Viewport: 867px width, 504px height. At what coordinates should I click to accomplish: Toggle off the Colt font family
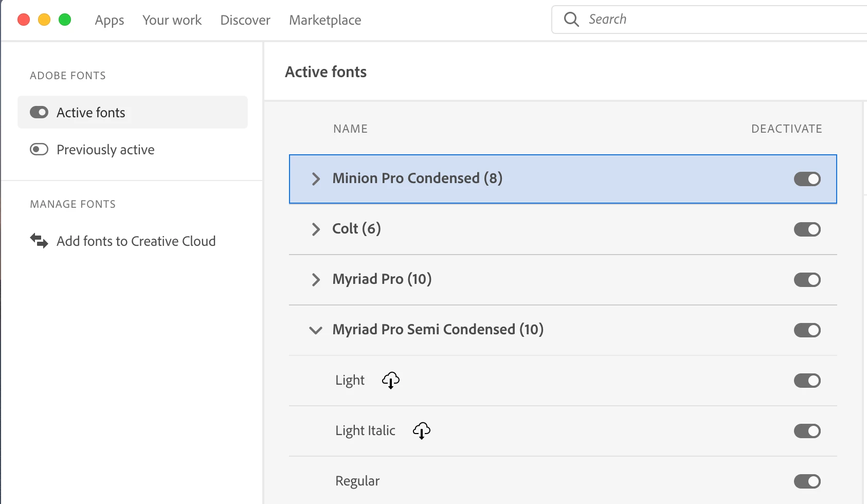pos(807,229)
